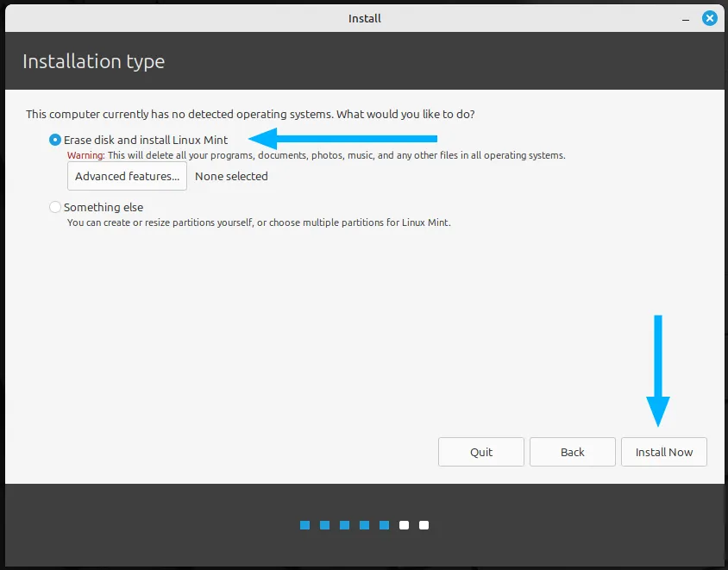Click the fifth blue progress dot
Image resolution: width=728 pixels, height=570 pixels.
click(384, 525)
